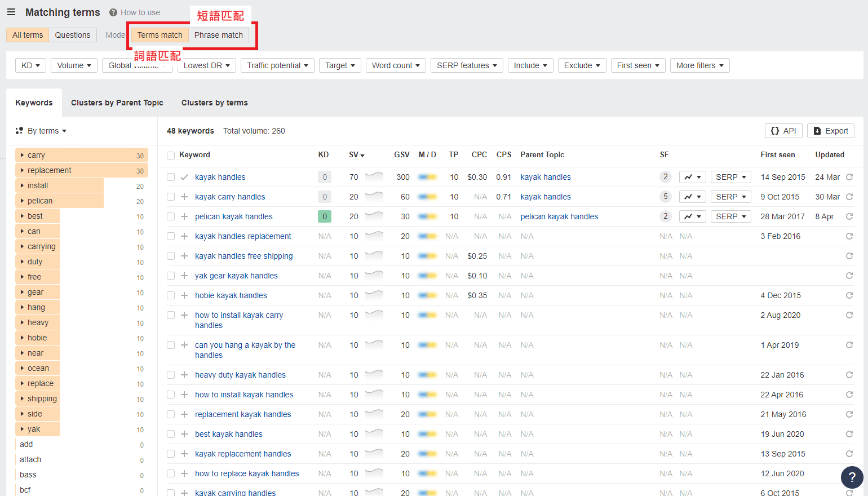Show SERP features count for kayak handles

[x=666, y=177]
